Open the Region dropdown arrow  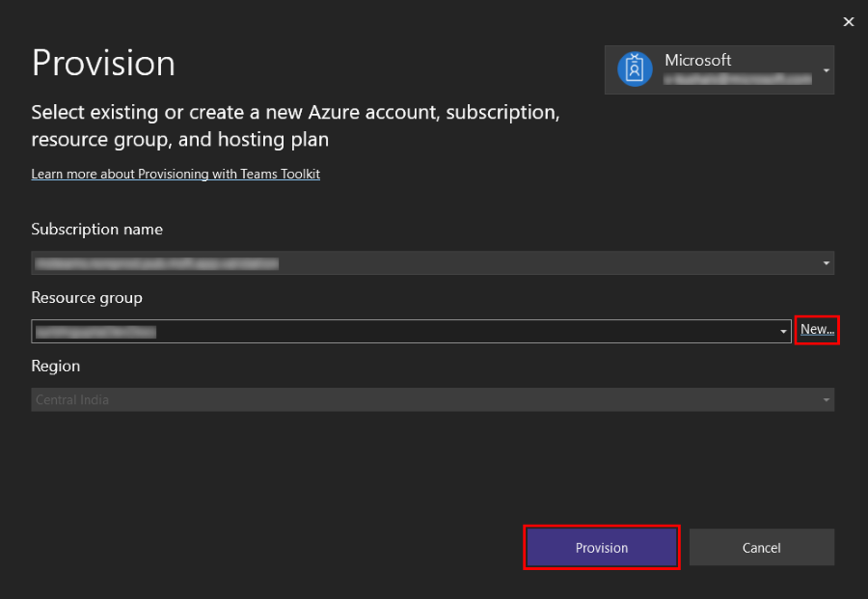click(826, 399)
